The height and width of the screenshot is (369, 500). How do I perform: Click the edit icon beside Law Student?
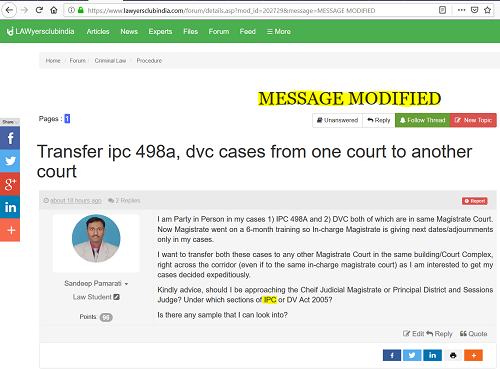116,297
